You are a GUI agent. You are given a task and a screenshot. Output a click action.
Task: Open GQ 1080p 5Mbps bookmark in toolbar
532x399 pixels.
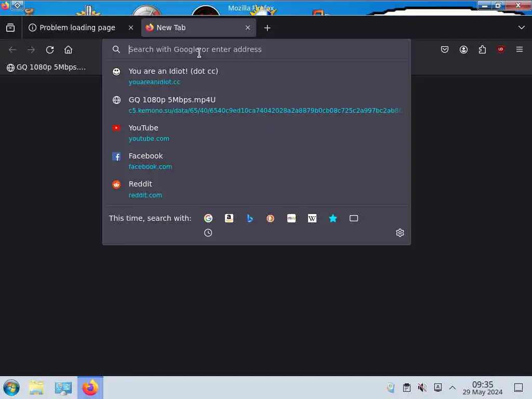click(46, 68)
